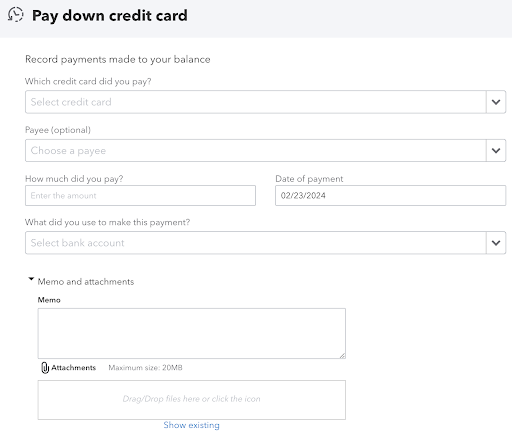The image size is (512, 437).
Task: Grab the Memo box resize handle
Action: pos(342,356)
